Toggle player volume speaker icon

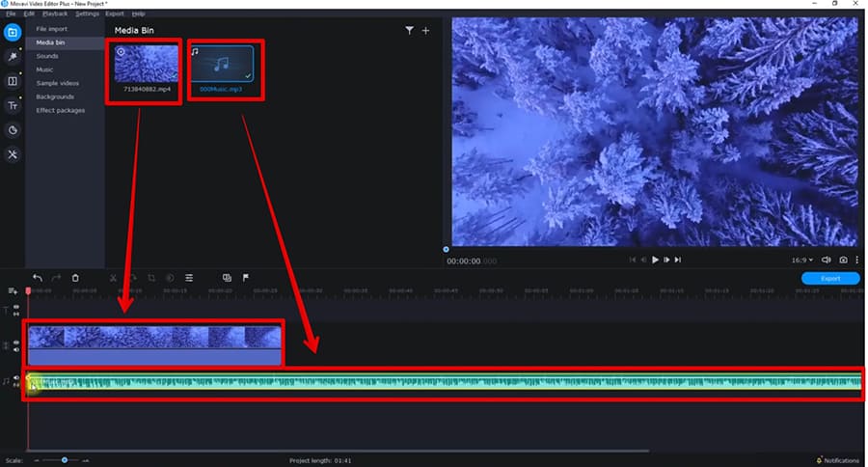click(827, 260)
